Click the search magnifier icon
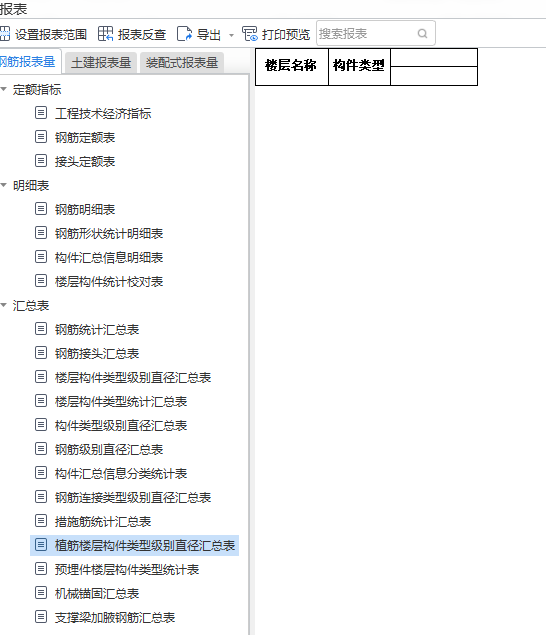The width and height of the screenshot is (546, 635). click(x=422, y=34)
